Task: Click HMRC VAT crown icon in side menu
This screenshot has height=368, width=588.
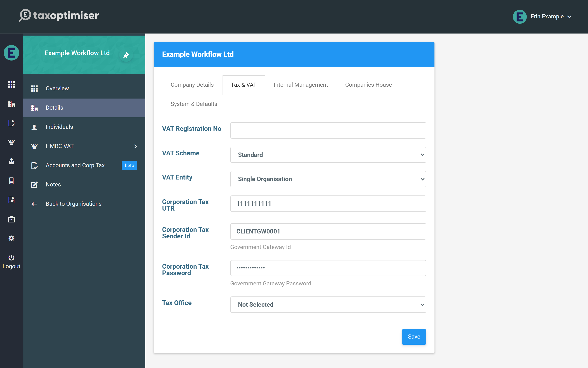Action: tap(34, 146)
